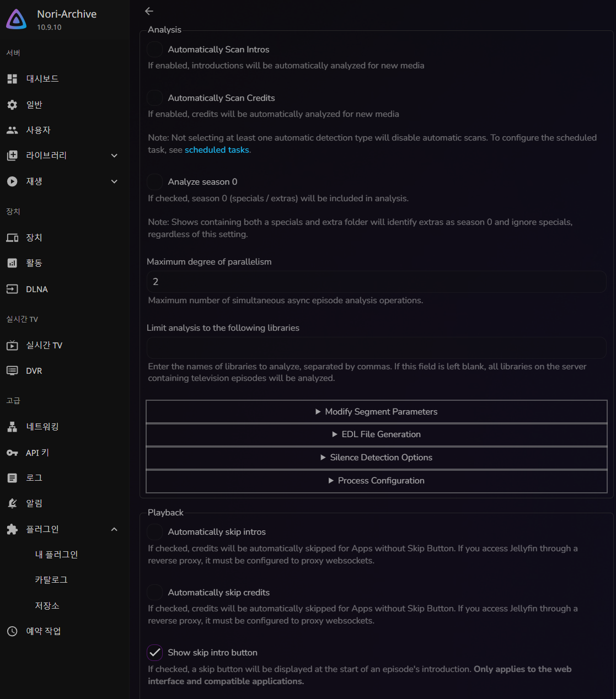Follow the scheduled tasks link
This screenshot has height=699, width=616.
(217, 150)
